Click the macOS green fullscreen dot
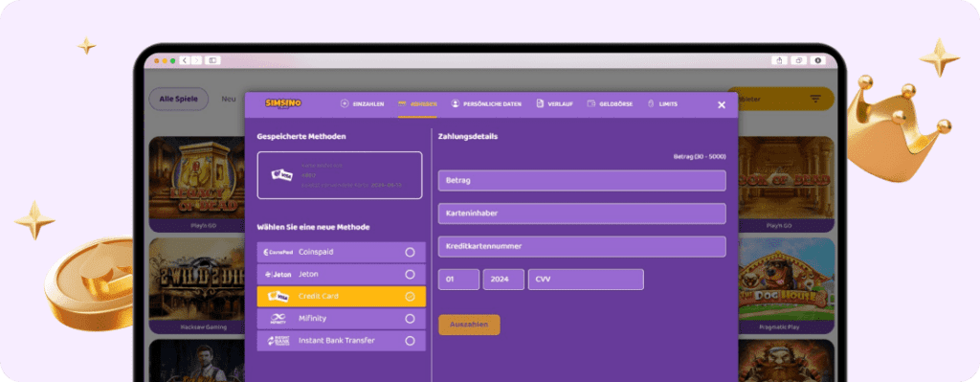This screenshot has width=980, height=382. (x=172, y=60)
